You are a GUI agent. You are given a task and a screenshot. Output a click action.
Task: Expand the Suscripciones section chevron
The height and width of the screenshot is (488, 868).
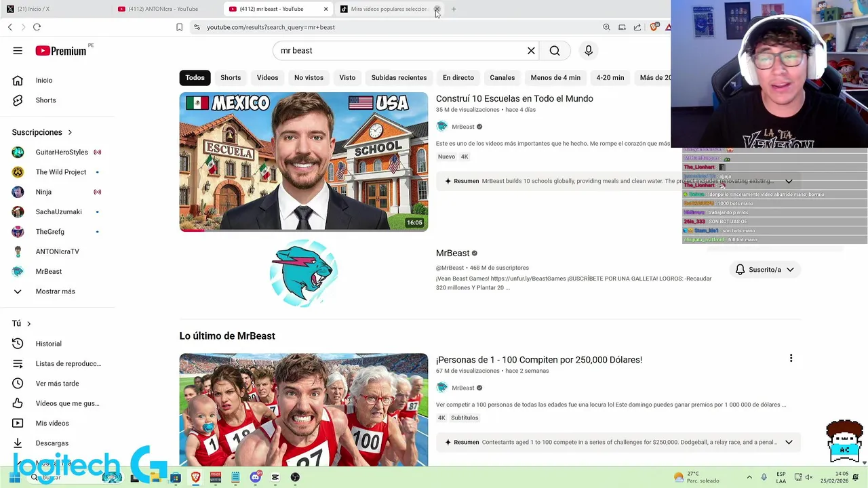[69, 132]
